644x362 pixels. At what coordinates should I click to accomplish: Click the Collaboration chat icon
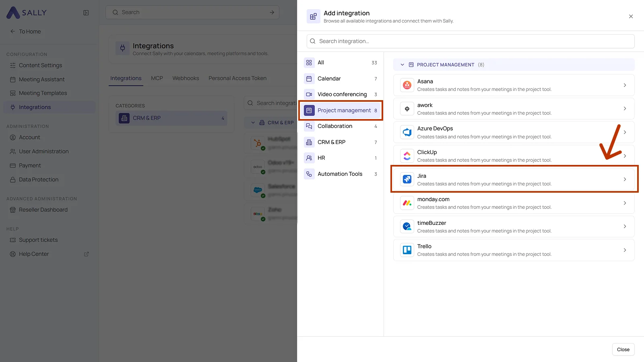pyautogui.click(x=309, y=126)
